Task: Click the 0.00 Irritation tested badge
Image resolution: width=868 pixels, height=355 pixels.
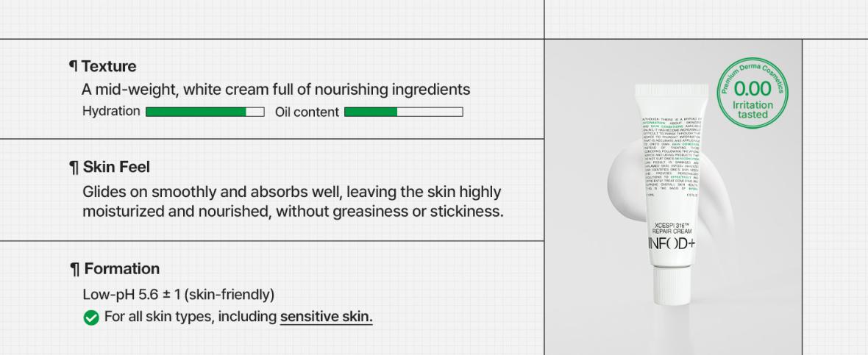Action: [x=753, y=93]
